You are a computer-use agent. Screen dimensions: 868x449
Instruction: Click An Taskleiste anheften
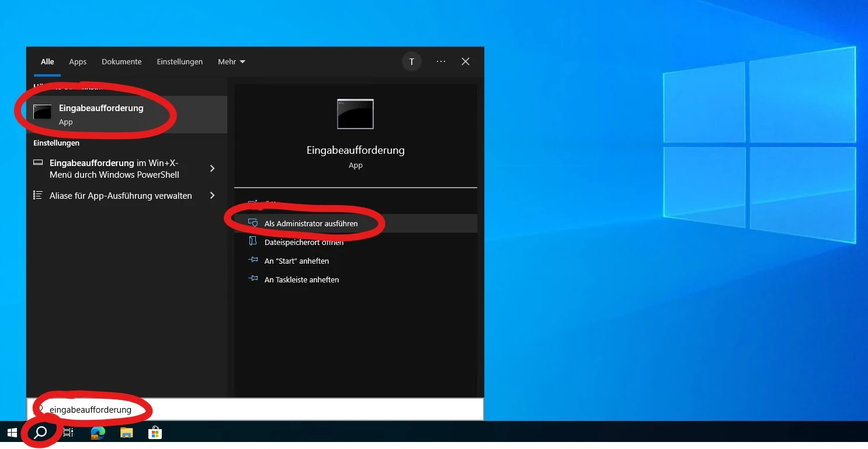(x=301, y=279)
